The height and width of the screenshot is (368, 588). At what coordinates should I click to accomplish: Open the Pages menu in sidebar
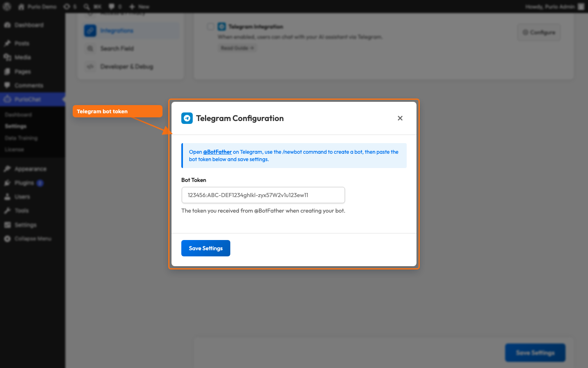click(x=32, y=72)
